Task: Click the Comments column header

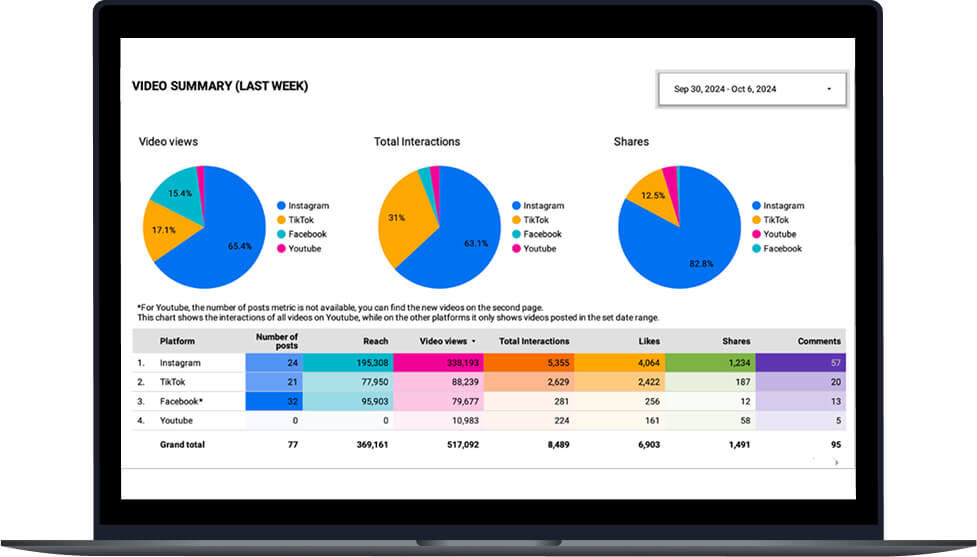Action: pyautogui.click(x=818, y=341)
